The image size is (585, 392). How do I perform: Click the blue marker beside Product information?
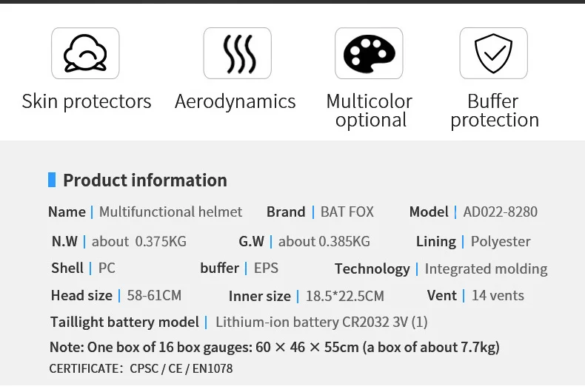tap(52, 180)
